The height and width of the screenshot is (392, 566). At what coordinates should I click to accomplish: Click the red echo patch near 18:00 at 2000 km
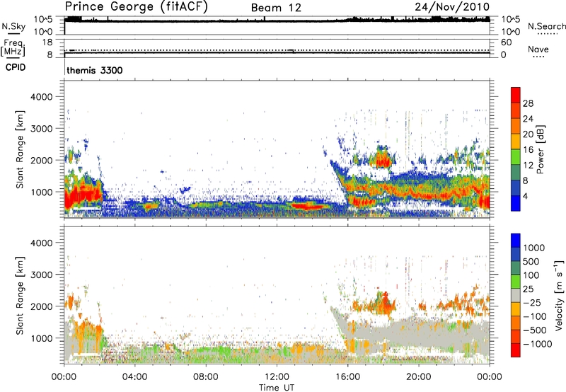coord(383,160)
